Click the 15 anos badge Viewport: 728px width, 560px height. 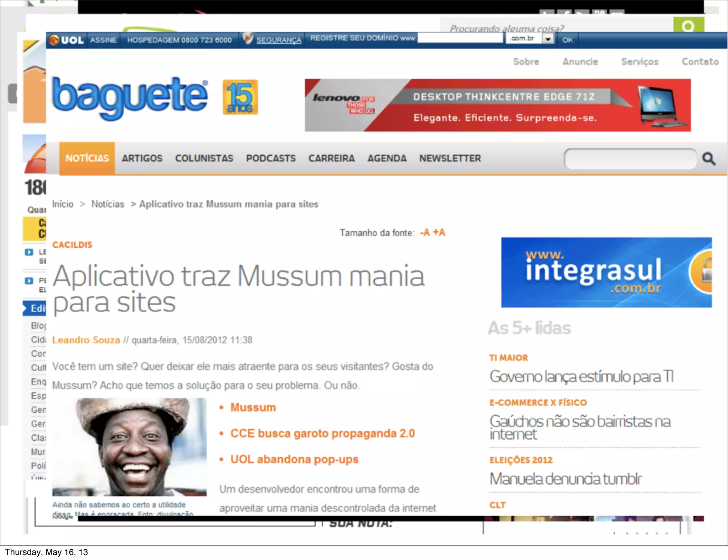(x=240, y=97)
